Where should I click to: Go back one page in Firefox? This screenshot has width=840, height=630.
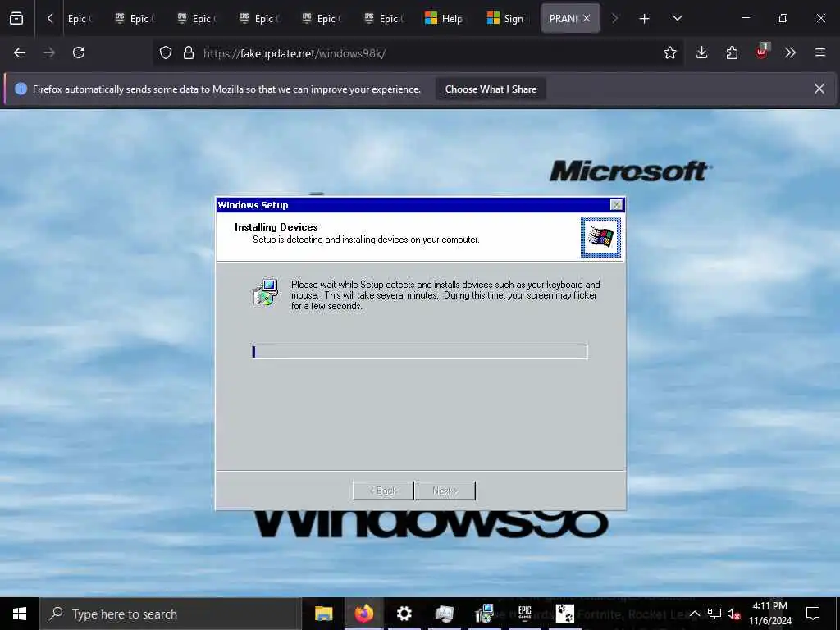tap(20, 52)
